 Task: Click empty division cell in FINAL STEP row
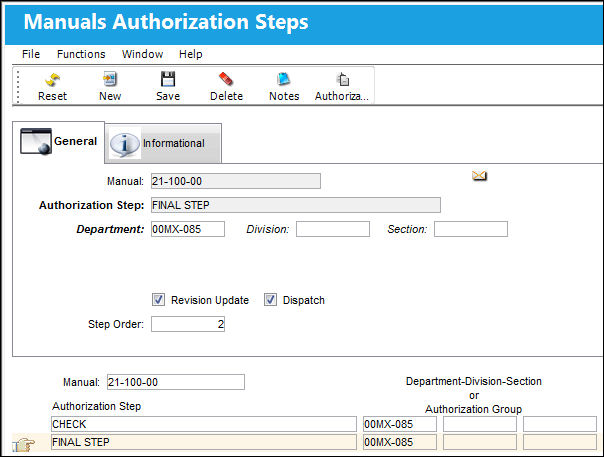[480, 442]
